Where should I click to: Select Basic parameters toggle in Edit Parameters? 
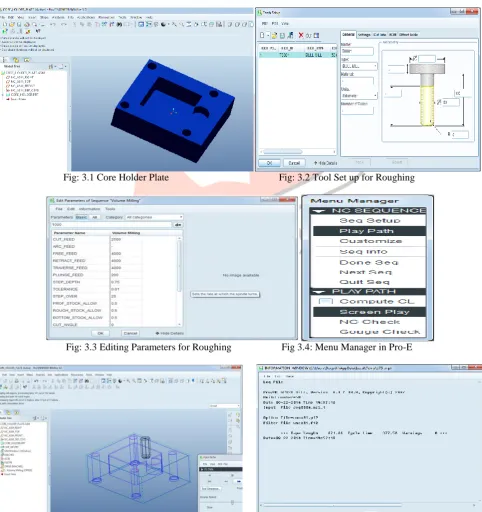coord(81,217)
